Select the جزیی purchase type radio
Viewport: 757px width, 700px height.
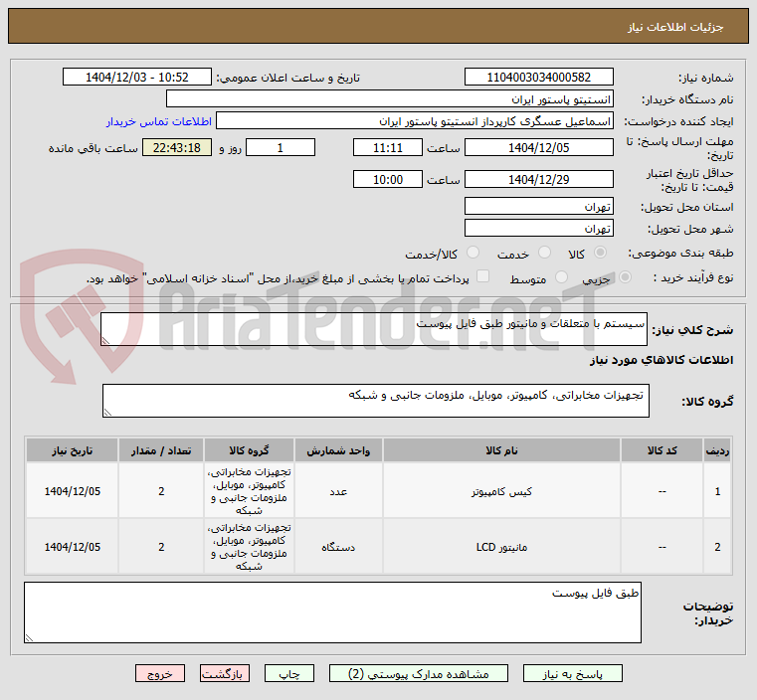click(625, 277)
